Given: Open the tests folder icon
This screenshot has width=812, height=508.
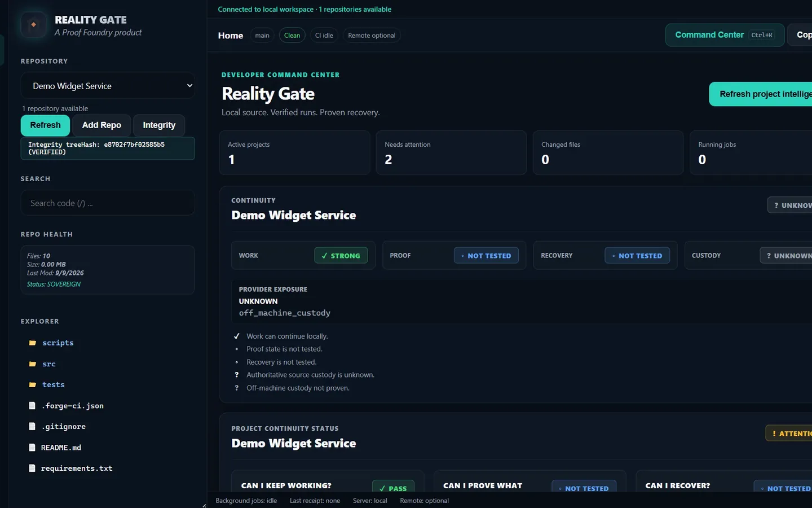Looking at the screenshot, I should coord(33,385).
